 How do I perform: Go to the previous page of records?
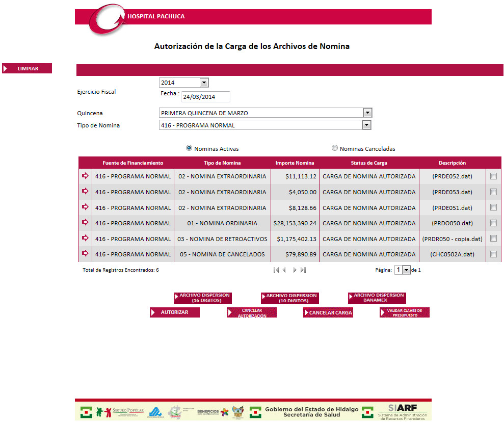[x=284, y=270]
